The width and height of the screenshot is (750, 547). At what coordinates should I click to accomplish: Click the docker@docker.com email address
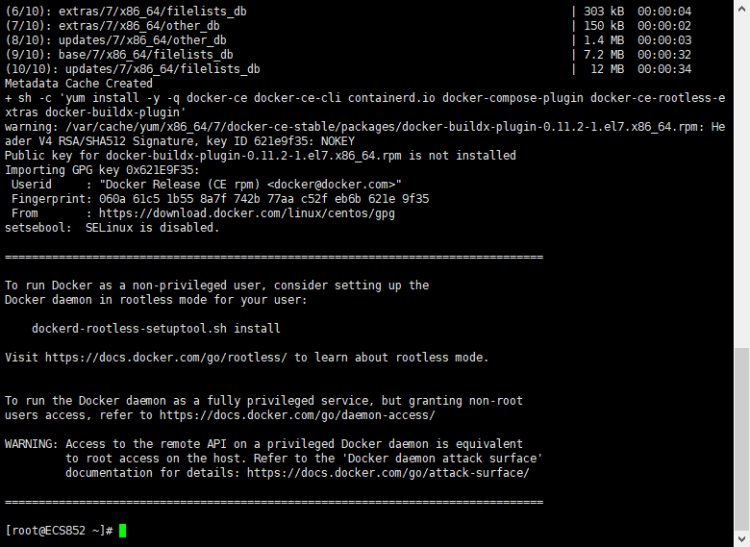tap(331, 185)
